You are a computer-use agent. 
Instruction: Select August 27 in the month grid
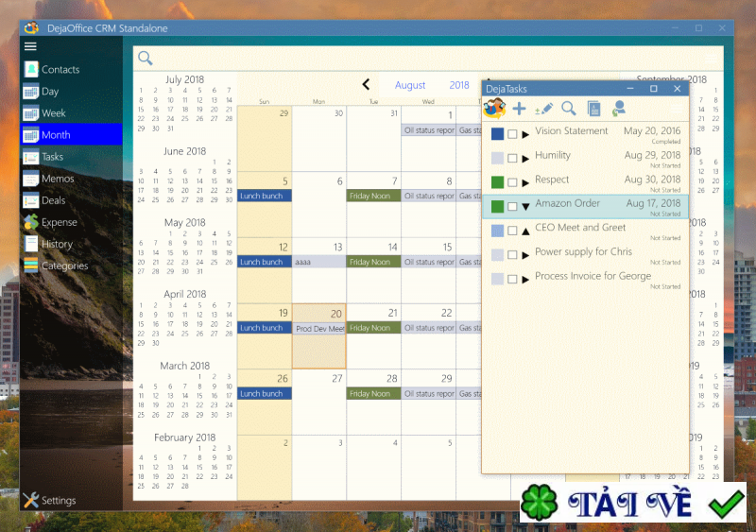(319, 403)
